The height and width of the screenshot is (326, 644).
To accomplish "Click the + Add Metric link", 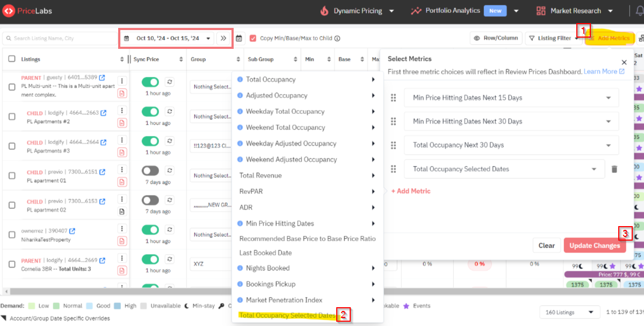I will [x=410, y=191].
